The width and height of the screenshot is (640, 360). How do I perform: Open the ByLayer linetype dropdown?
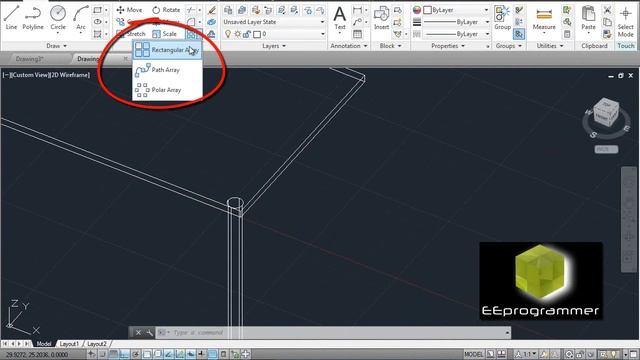click(456, 34)
